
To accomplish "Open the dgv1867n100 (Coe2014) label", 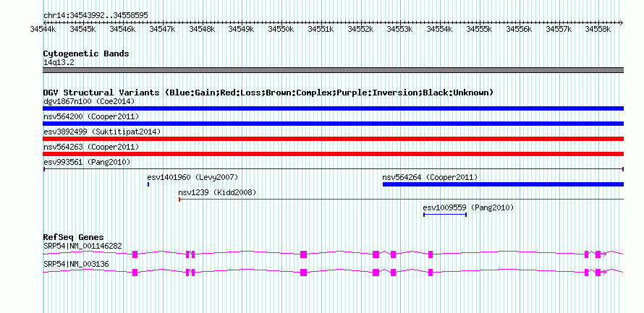I will [89, 101].
